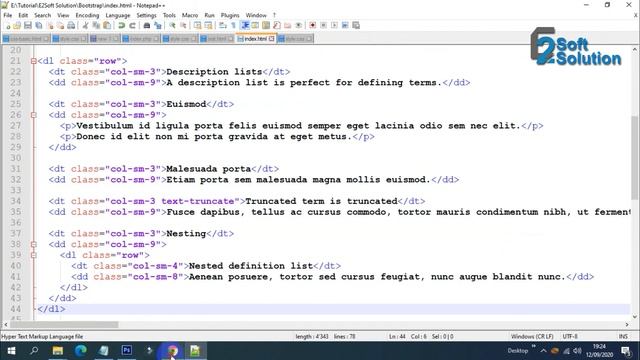Collapse the dl block at line 21
The height and width of the screenshot is (360, 640).
[33, 61]
